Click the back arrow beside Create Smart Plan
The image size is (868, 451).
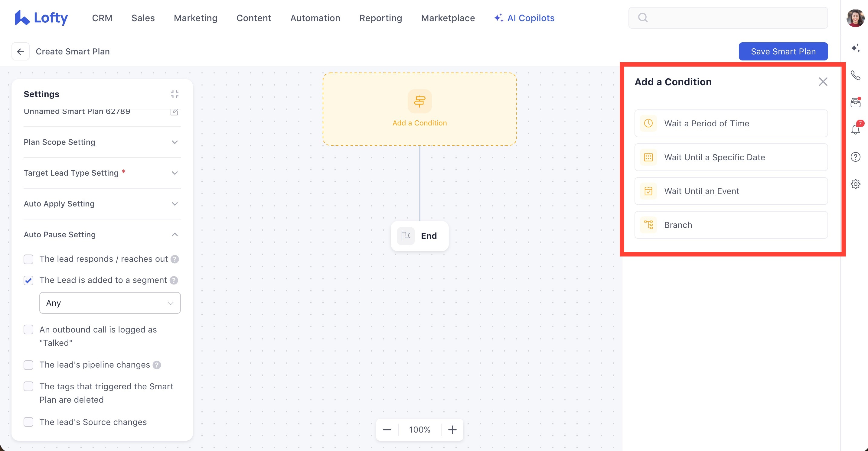click(x=21, y=51)
